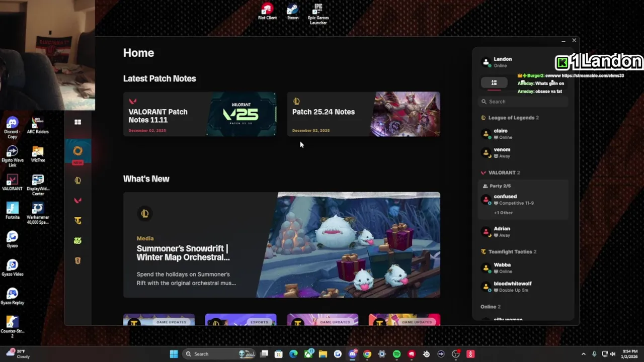Open Landon's profile status in the social panel

tap(498, 62)
